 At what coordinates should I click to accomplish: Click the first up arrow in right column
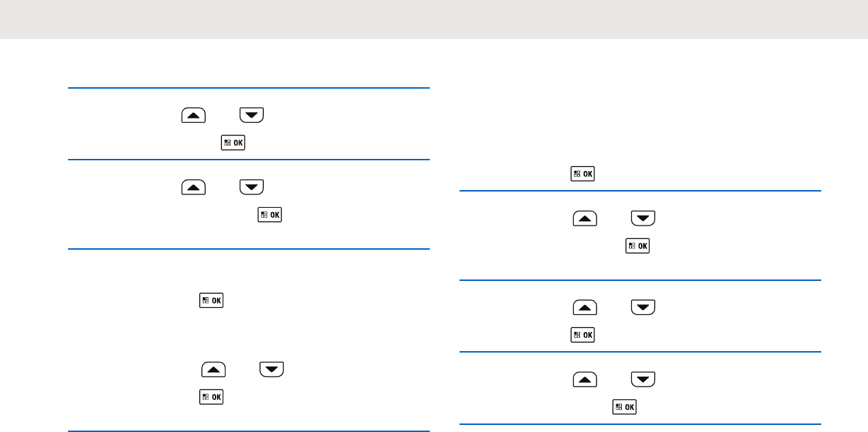click(585, 218)
